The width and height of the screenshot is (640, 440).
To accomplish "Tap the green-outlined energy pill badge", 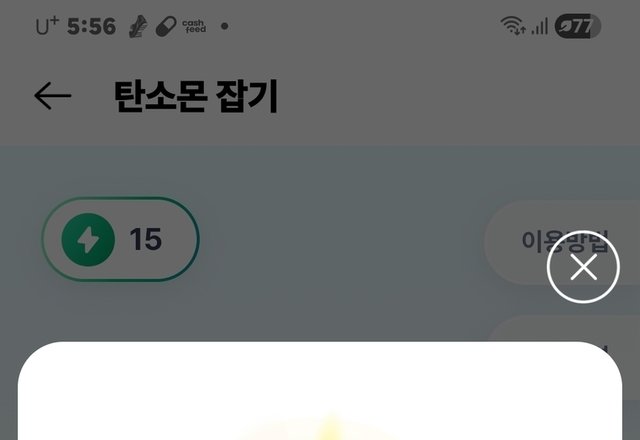I will coord(120,239).
